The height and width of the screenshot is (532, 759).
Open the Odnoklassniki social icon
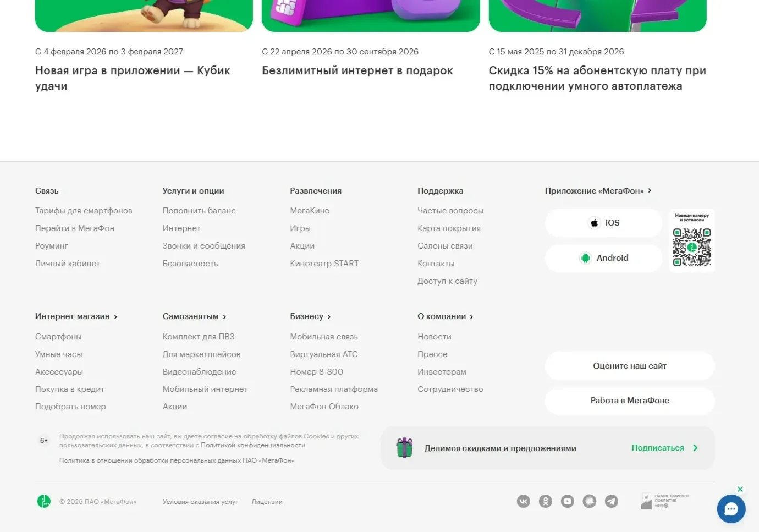coord(546,501)
